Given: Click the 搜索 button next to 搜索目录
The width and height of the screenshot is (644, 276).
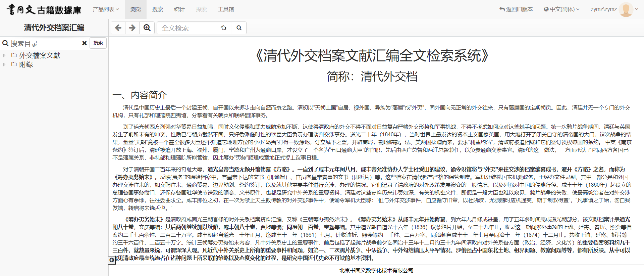Looking at the screenshot, I should [98, 43].
